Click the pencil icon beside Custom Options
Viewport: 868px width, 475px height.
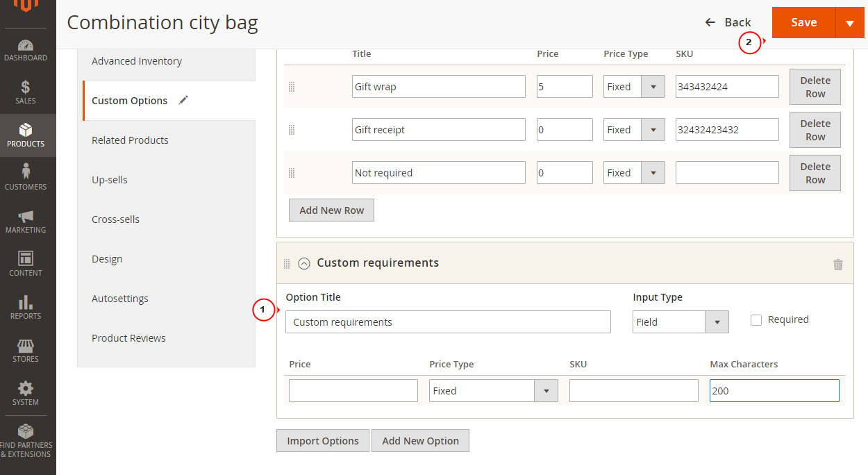(x=183, y=100)
